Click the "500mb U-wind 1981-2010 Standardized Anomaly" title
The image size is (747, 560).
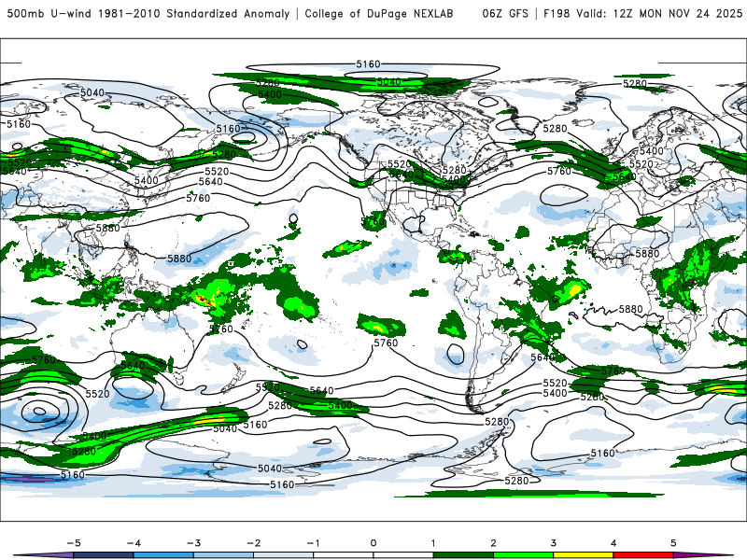(148, 14)
